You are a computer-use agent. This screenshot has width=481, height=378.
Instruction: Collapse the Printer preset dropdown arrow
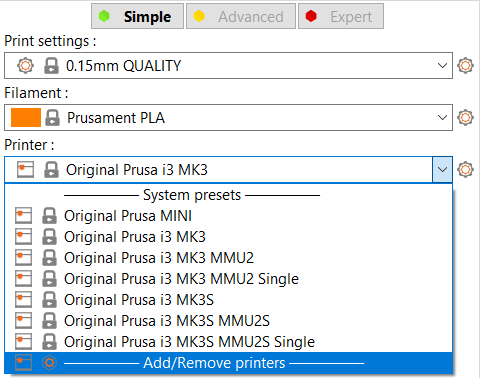[x=442, y=170]
